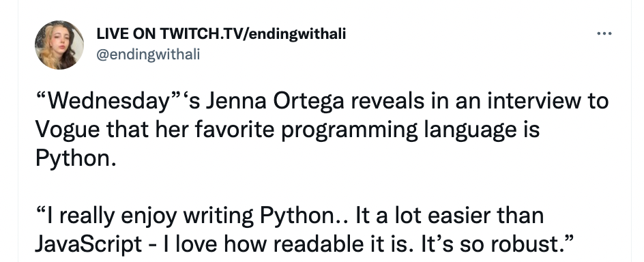Click the word "JavaScript" in the quote

click(88, 245)
